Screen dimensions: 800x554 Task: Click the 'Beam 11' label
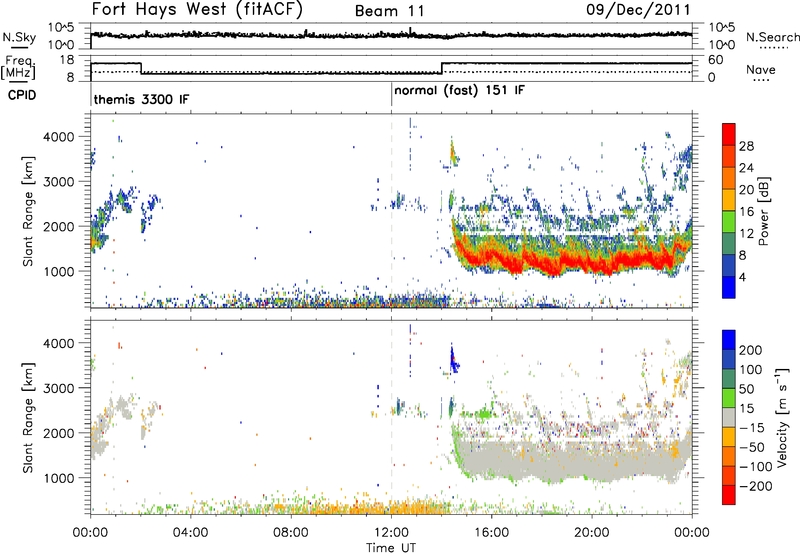[x=390, y=11]
